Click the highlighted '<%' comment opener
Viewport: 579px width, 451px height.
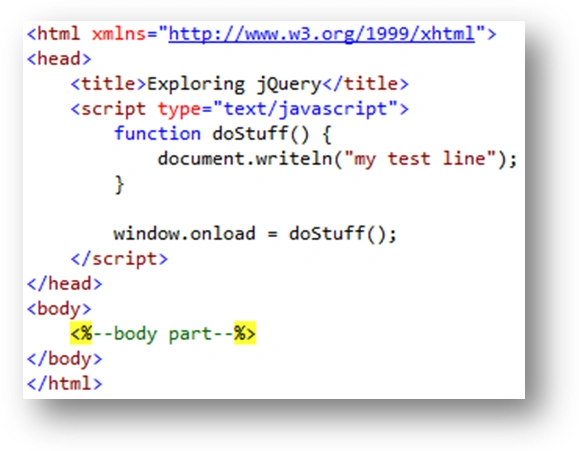click(81, 334)
